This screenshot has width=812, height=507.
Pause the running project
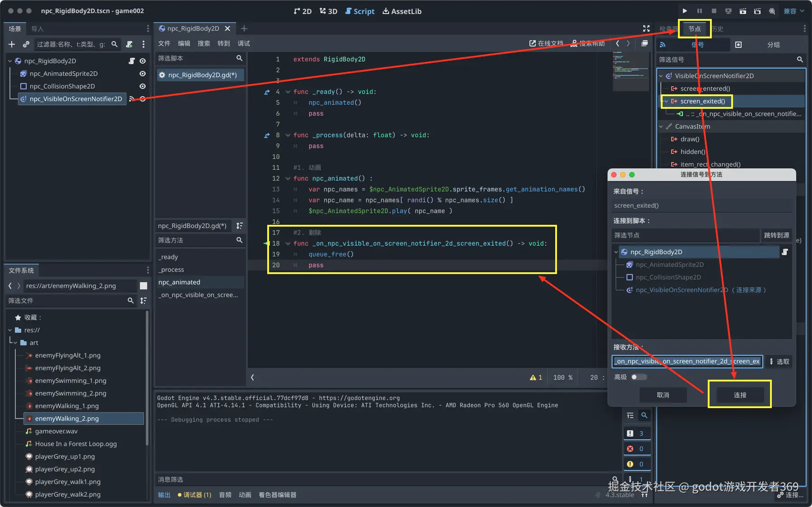click(x=700, y=11)
